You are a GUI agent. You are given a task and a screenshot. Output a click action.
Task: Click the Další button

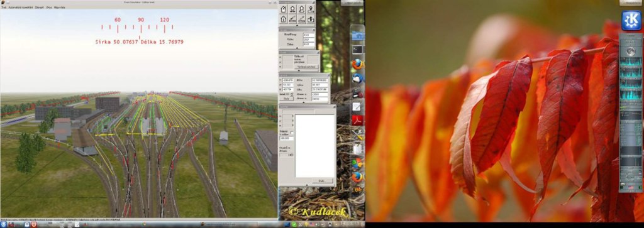[x=323, y=180]
